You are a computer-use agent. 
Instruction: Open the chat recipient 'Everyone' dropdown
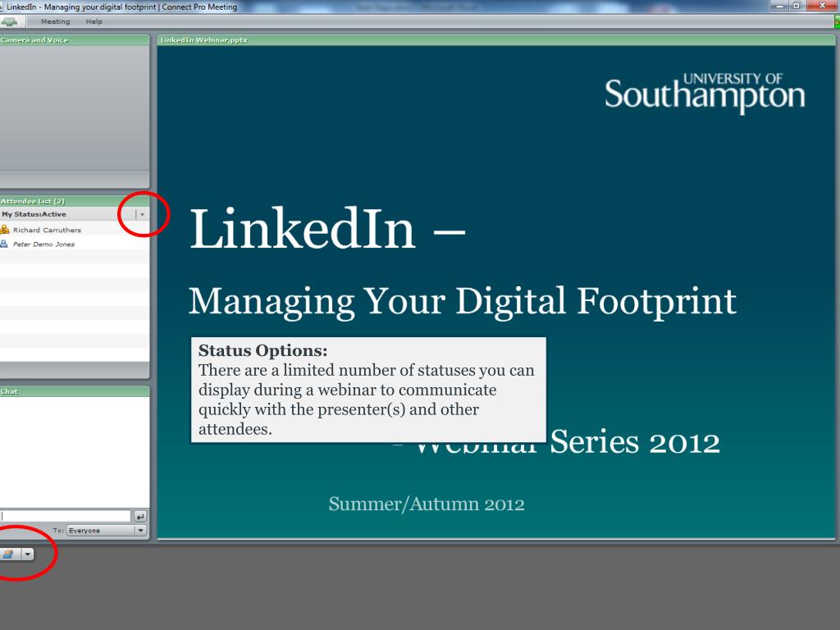pos(106,531)
